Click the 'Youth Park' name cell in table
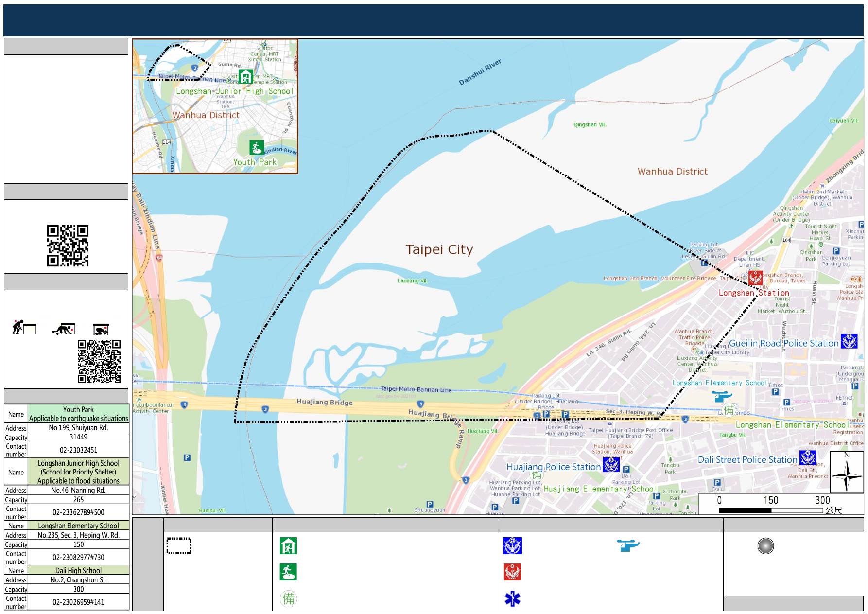Viewport: 868px width, 614px height. click(78, 414)
